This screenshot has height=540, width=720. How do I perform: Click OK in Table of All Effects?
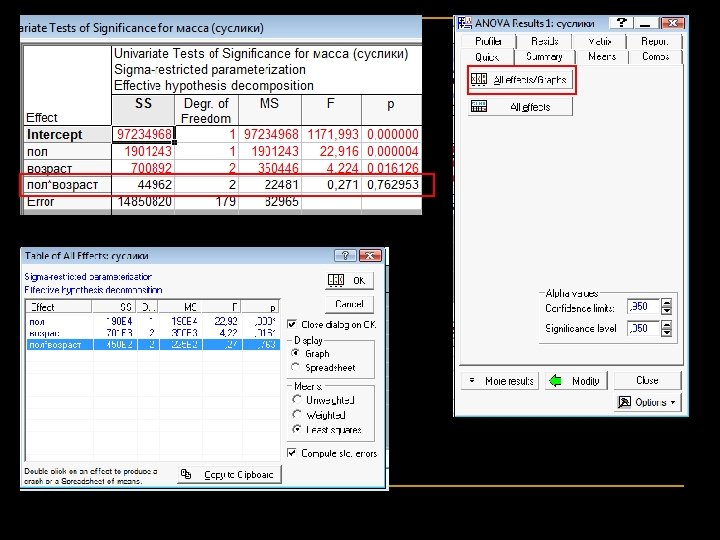pos(349,281)
